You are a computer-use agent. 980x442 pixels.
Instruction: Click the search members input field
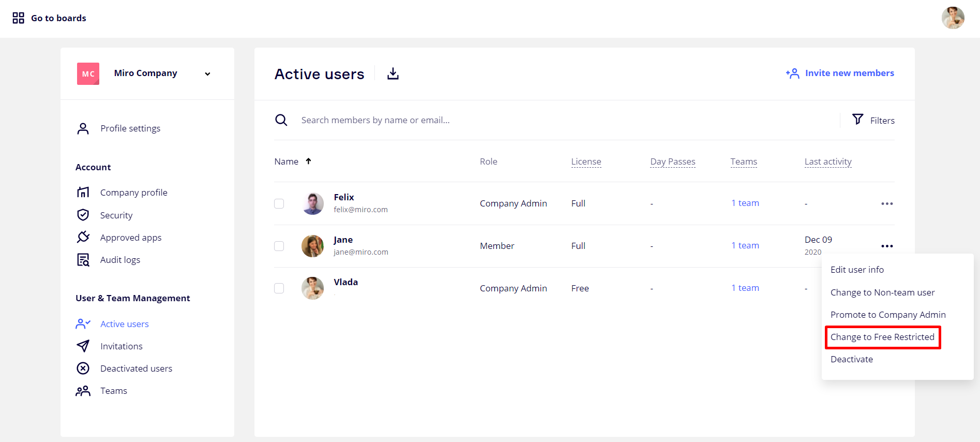465,120
